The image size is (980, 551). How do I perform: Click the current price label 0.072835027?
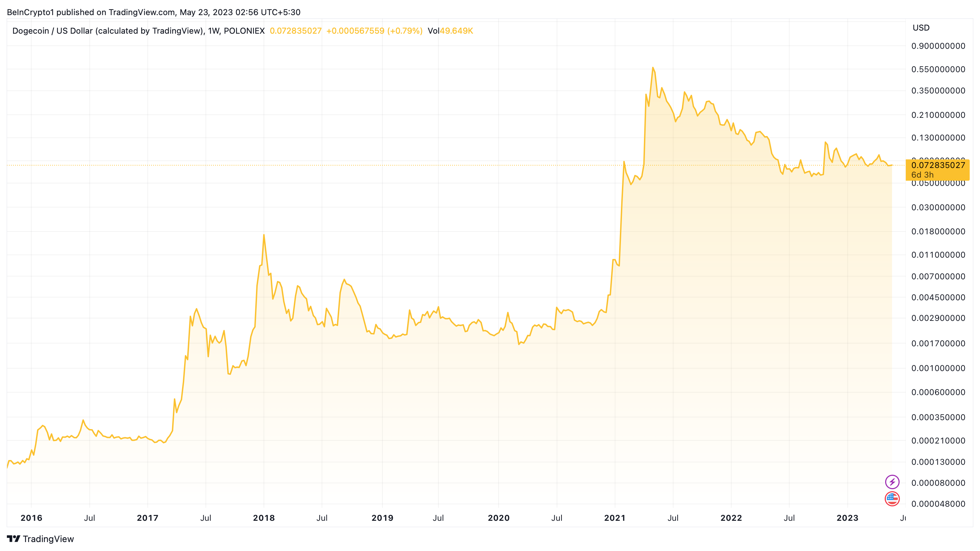tap(938, 165)
